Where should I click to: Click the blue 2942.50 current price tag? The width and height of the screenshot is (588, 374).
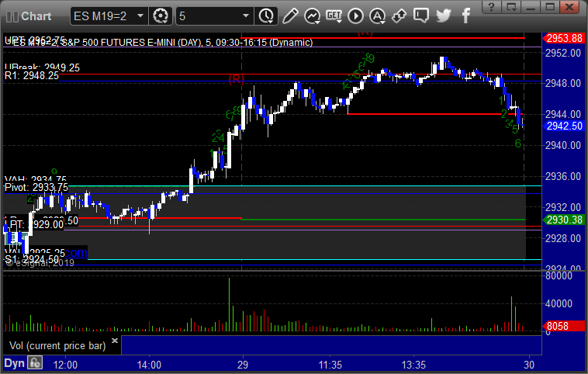pos(564,126)
